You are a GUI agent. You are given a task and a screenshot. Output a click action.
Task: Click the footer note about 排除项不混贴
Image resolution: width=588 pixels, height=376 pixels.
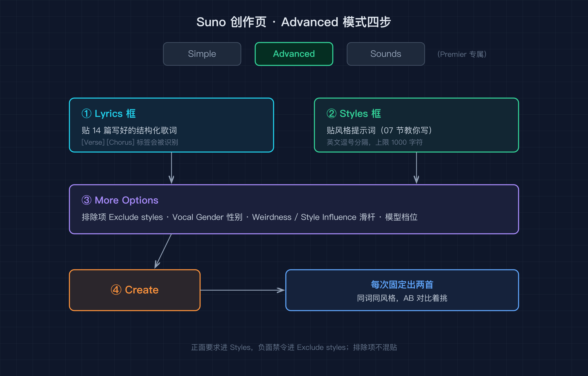pos(294,347)
